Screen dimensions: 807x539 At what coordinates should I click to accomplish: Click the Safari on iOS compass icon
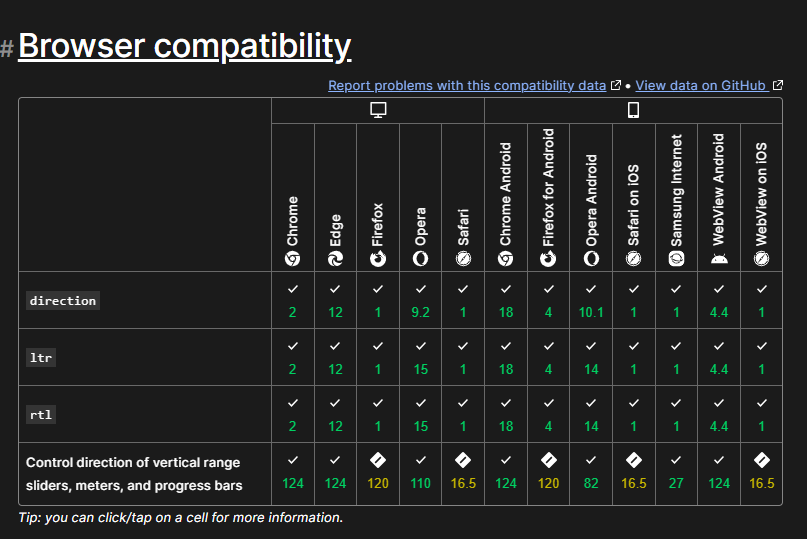(634, 258)
